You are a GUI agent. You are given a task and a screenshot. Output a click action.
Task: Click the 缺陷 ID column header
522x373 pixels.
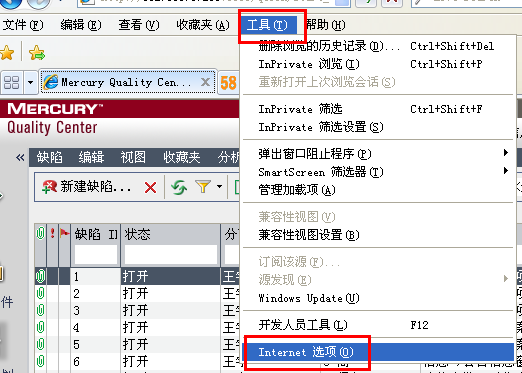[96, 234]
